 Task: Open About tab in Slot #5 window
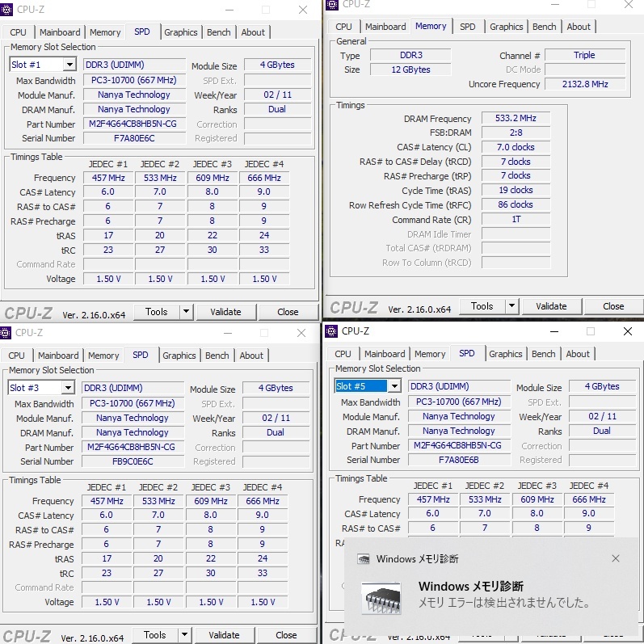click(578, 354)
